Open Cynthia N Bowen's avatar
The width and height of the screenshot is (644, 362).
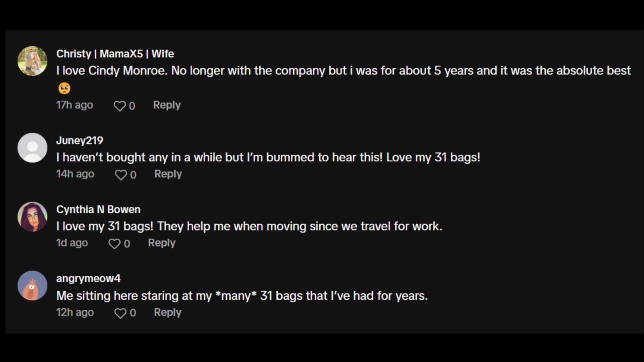pos(32,217)
